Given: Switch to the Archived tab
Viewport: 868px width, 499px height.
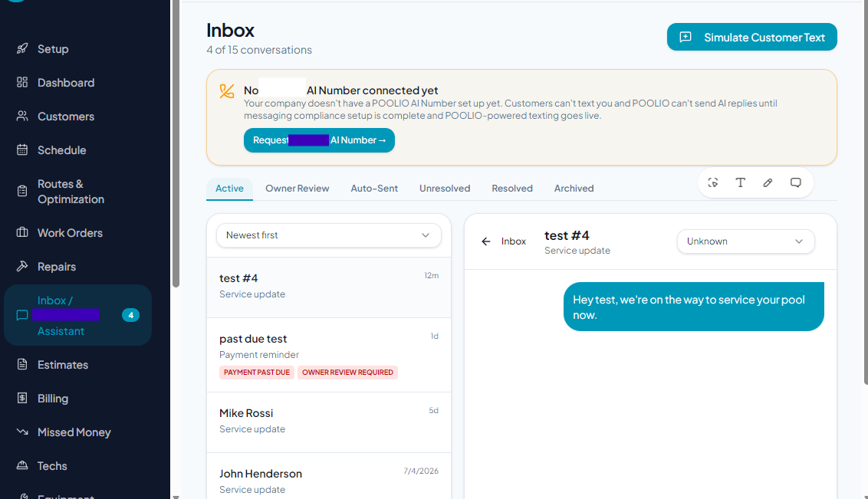Looking at the screenshot, I should [574, 189].
